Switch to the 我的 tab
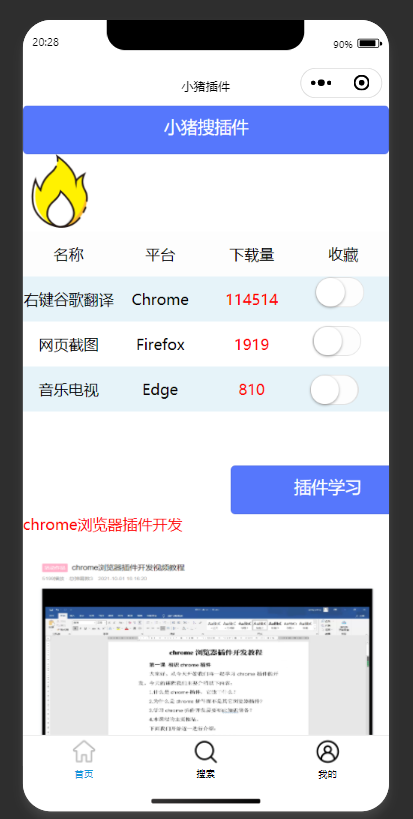The width and height of the screenshot is (413, 819). (327, 774)
